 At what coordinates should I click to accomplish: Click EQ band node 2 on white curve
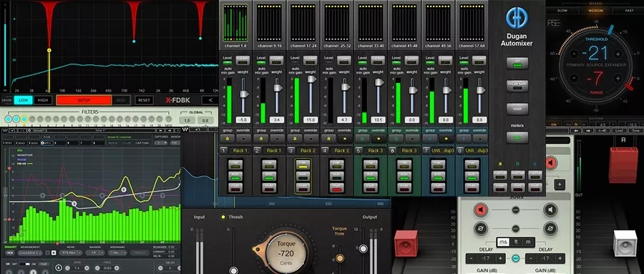pyautogui.click(x=74, y=203)
